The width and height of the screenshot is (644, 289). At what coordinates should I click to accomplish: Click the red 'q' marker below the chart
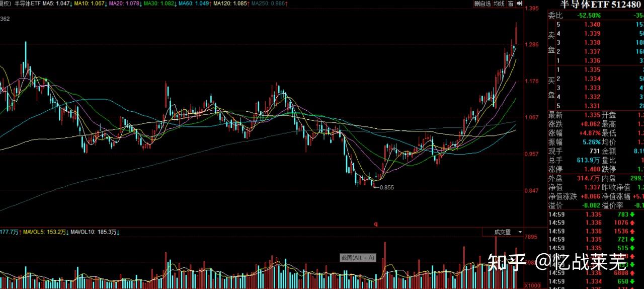click(x=375, y=224)
